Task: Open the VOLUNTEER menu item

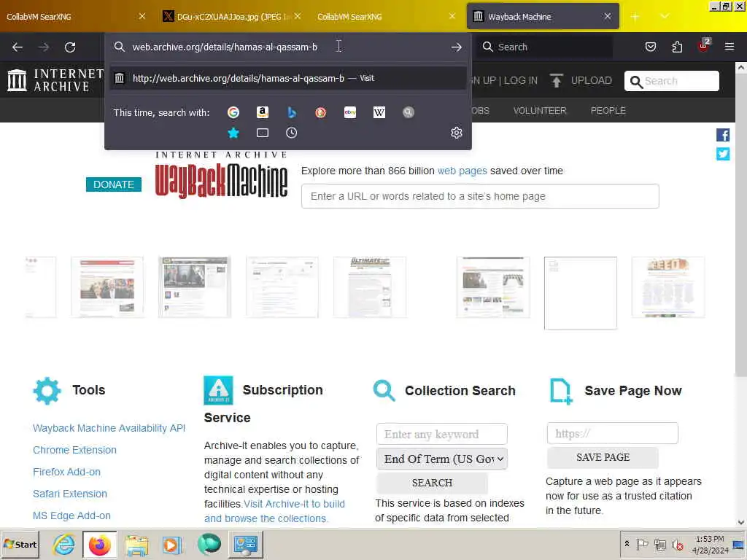Action: pos(540,111)
